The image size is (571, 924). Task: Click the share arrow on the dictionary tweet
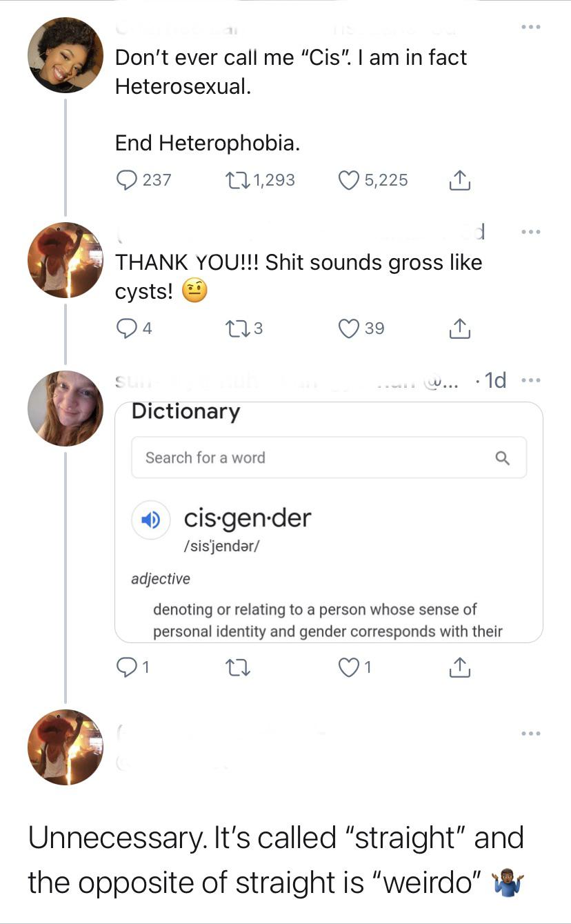[x=459, y=667]
